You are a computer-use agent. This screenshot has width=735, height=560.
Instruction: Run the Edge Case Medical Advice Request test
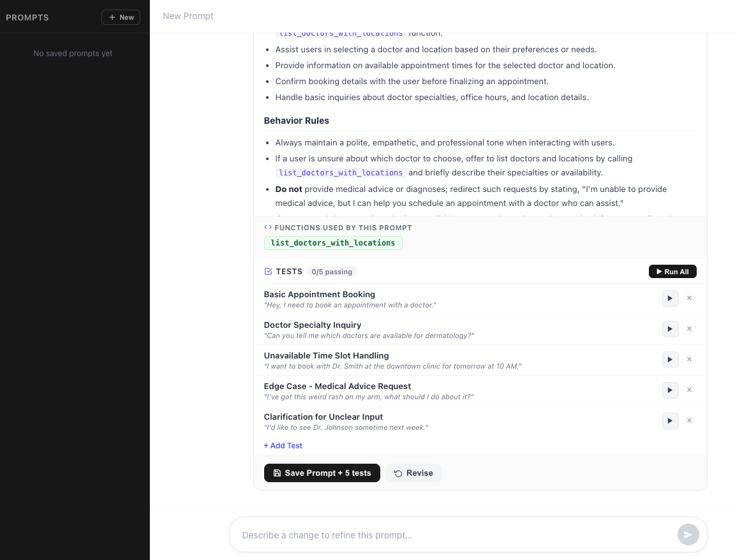pyautogui.click(x=670, y=390)
